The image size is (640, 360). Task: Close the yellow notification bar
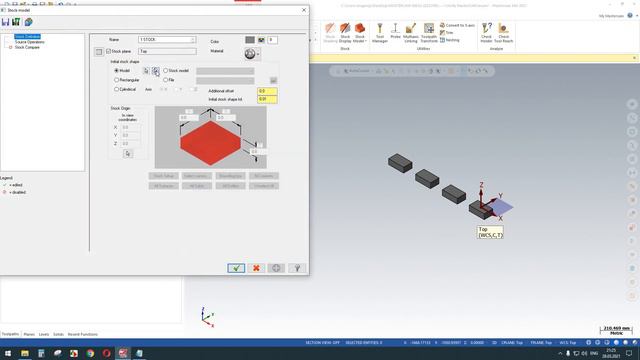click(634, 58)
